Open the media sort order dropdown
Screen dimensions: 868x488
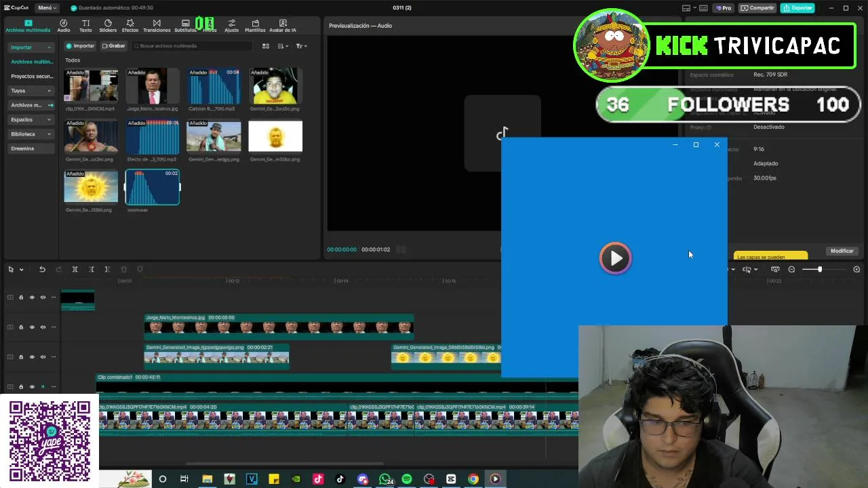click(283, 46)
